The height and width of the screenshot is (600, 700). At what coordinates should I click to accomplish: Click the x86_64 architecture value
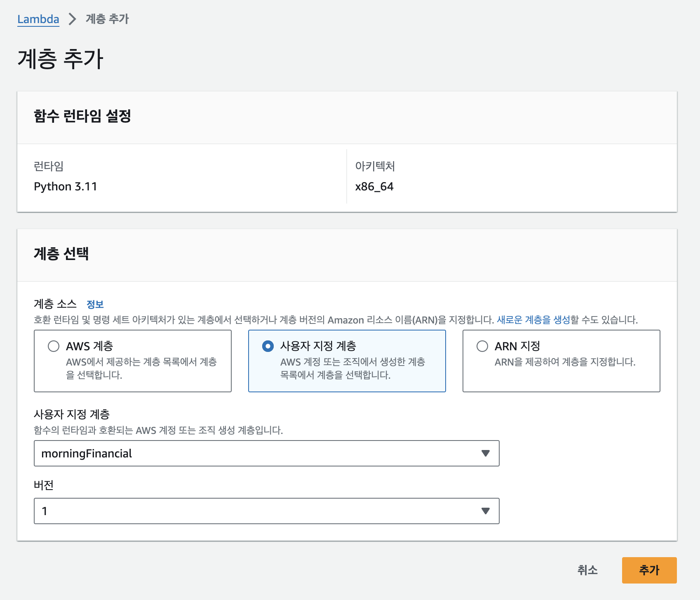374,187
